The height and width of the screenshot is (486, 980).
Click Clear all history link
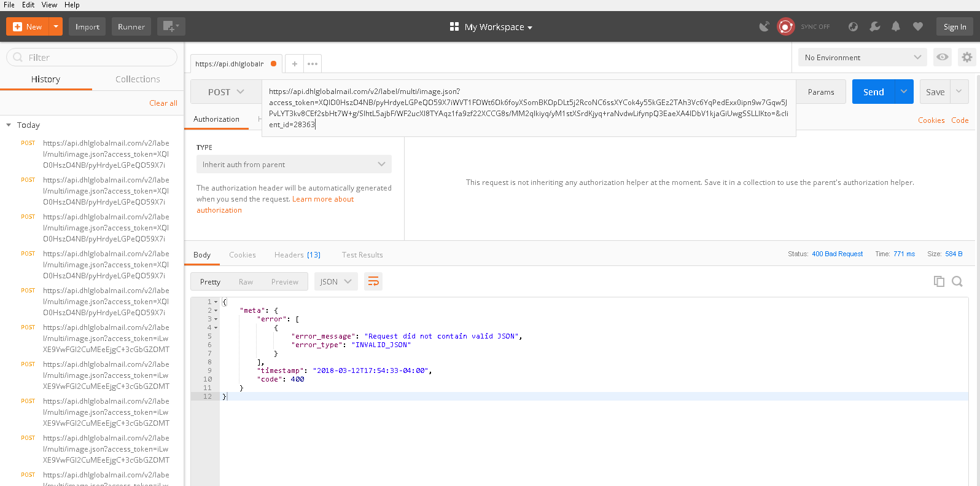click(163, 103)
